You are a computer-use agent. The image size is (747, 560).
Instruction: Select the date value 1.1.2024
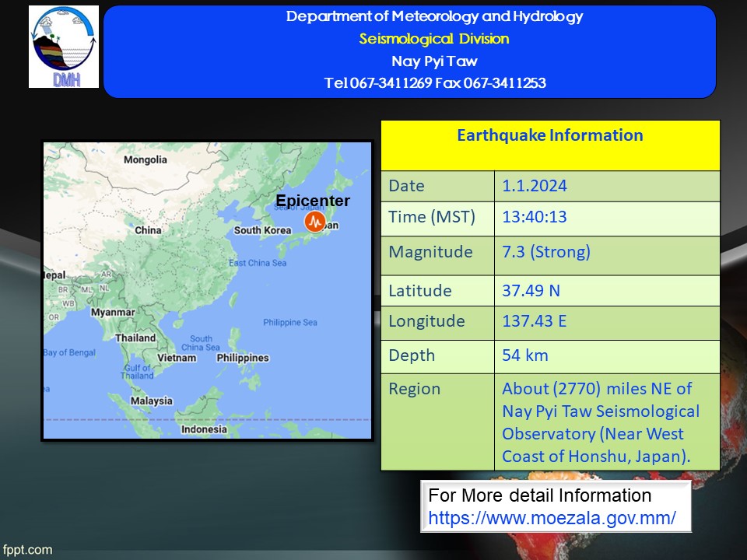535,186
